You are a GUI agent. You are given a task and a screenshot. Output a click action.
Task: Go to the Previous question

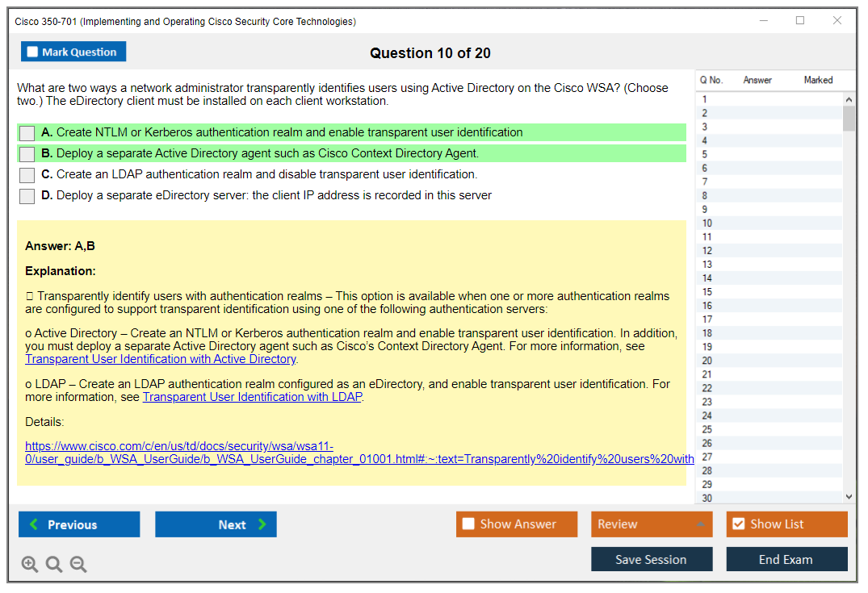[x=78, y=524]
